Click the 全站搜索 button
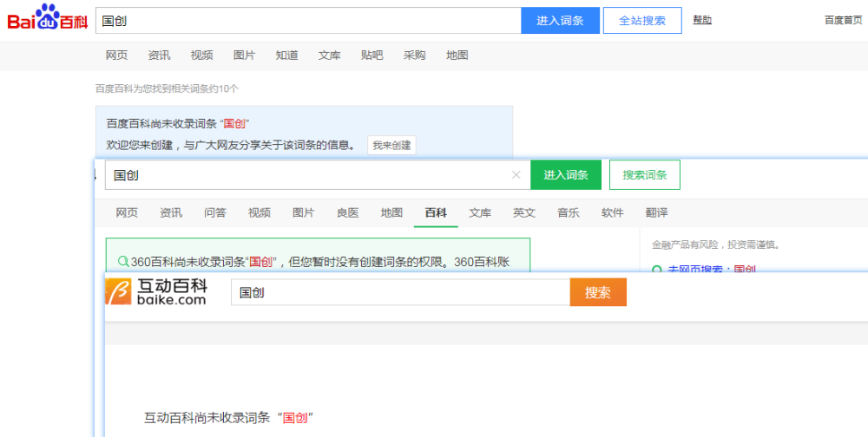868x437 pixels. tap(642, 21)
